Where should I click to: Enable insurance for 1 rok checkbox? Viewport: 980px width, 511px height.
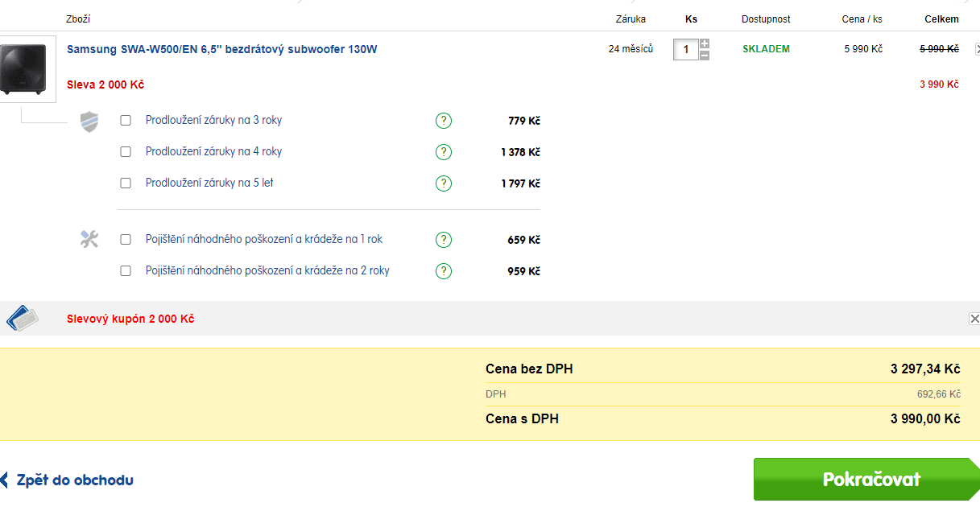tap(126, 240)
